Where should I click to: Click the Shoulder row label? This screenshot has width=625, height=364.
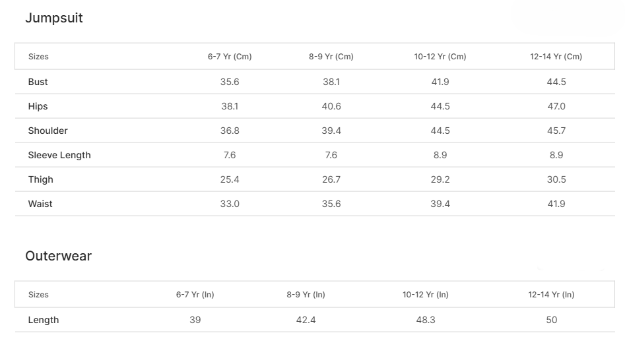coord(48,131)
